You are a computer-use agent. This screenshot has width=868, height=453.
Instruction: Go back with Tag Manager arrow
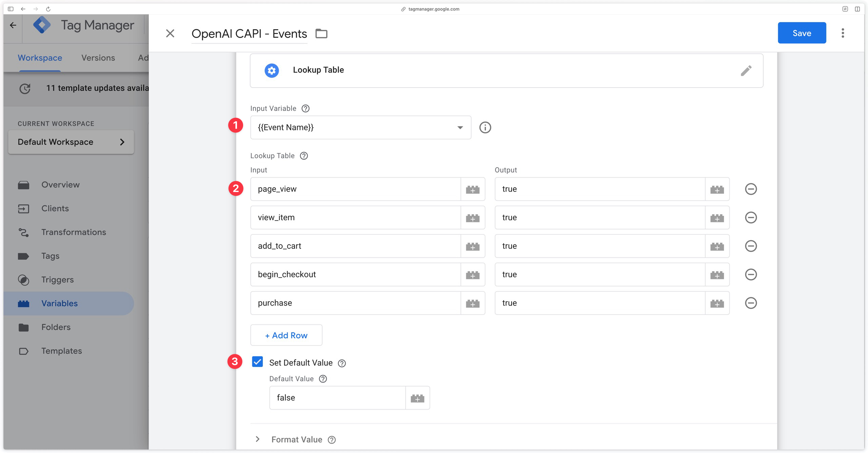pos(13,25)
